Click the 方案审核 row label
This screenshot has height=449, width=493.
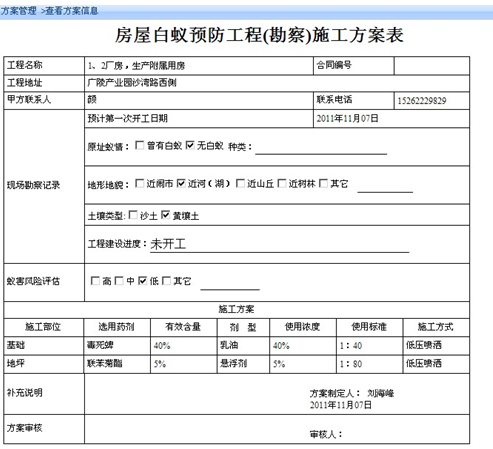[25, 428]
